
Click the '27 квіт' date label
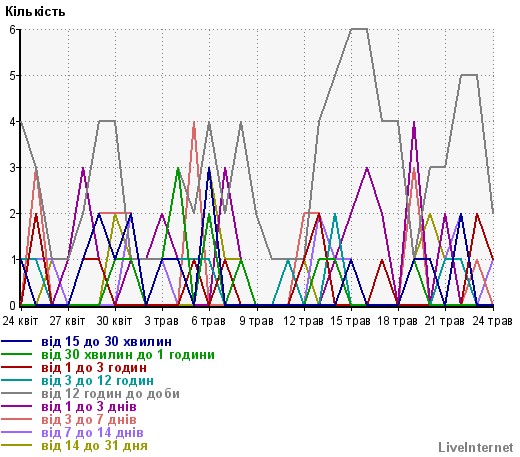[68, 321]
